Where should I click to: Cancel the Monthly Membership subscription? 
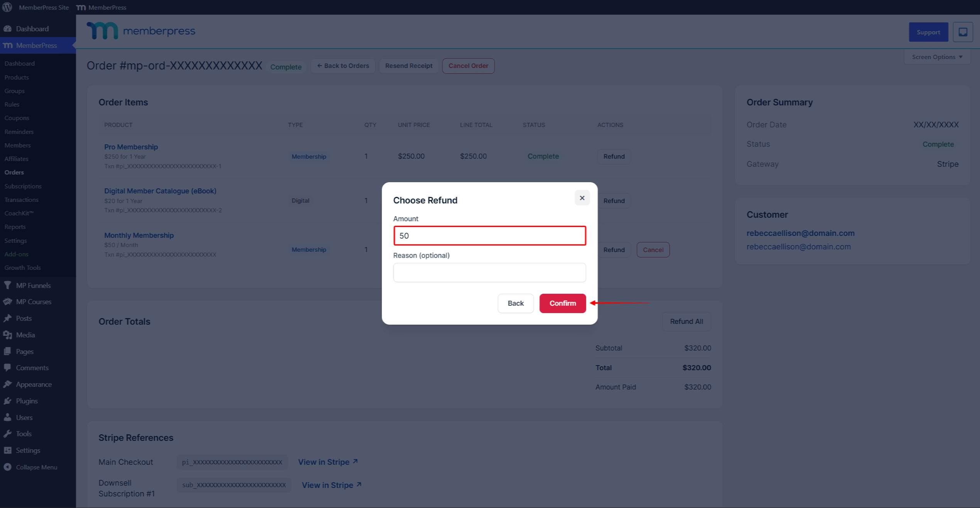653,250
